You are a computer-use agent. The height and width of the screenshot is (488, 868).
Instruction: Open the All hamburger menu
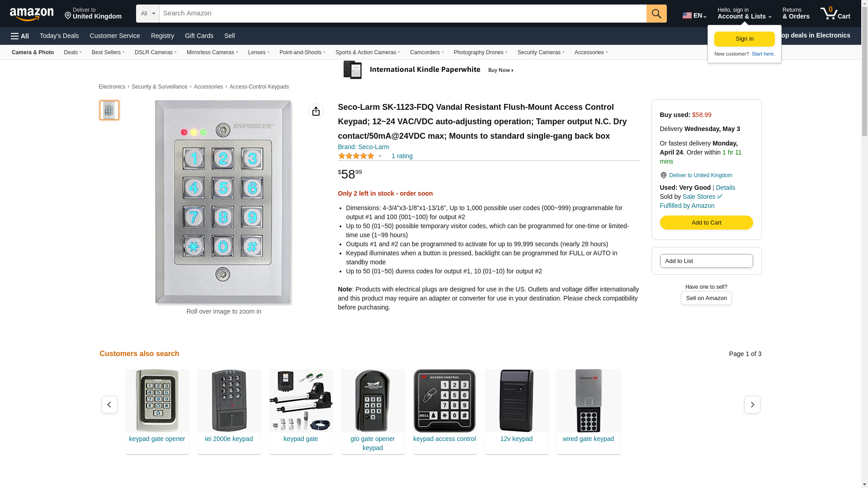click(x=20, y=36)
